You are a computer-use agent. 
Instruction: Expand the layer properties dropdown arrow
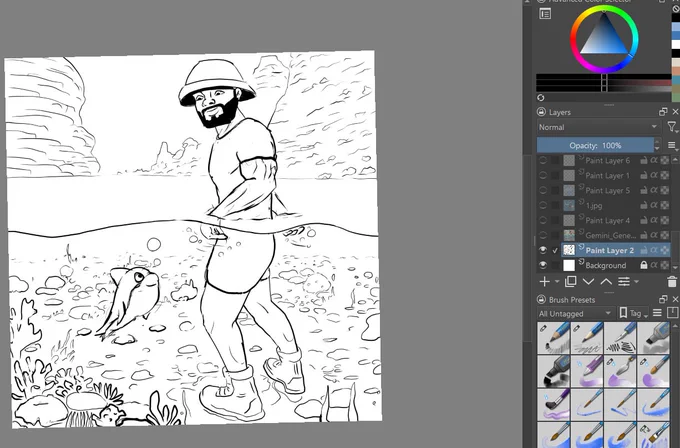tap(636, 281)
